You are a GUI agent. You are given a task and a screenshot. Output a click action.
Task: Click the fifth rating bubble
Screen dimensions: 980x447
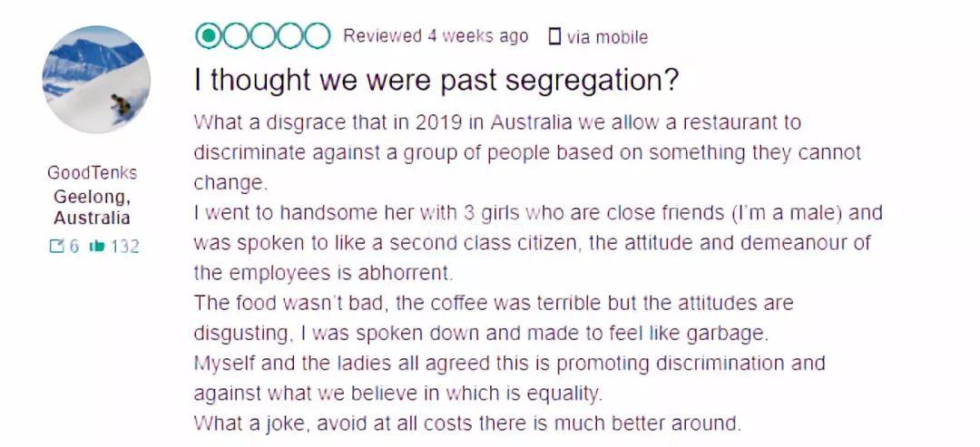(317, 36)
